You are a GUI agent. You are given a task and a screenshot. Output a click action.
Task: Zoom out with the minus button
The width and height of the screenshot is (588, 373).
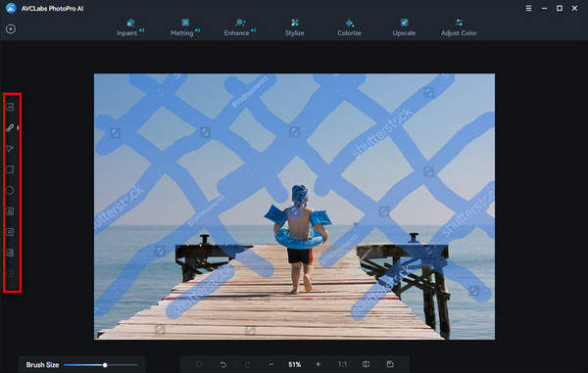coord(271,364)
